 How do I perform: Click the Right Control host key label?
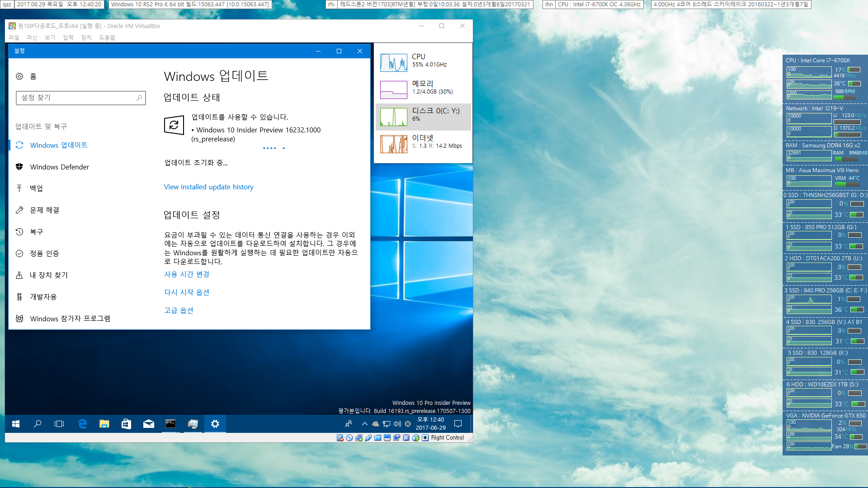coord(447,438)
